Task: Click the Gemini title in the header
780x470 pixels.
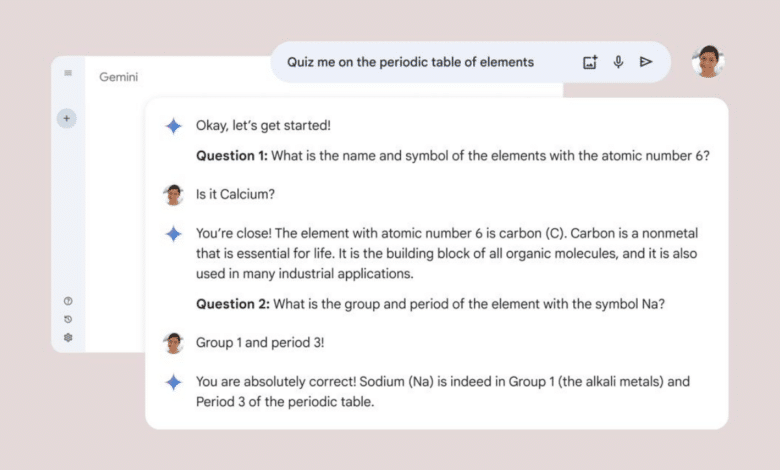Action: tap(118, 77)
